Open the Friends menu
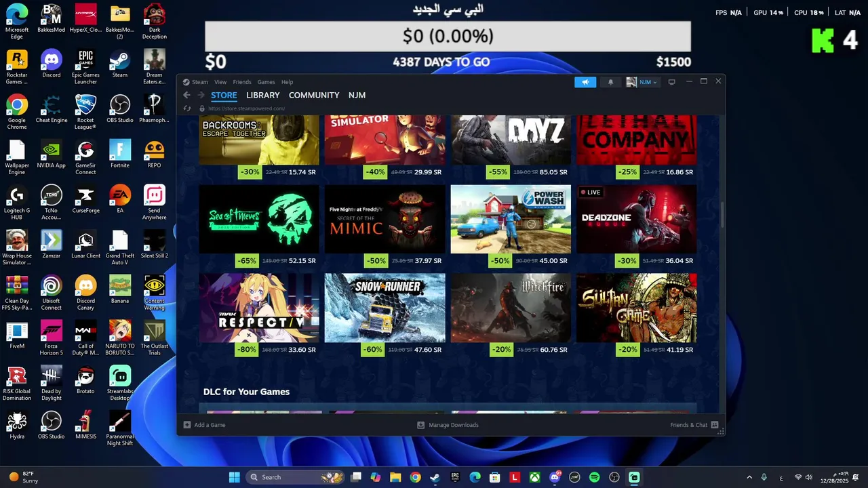Viewport: 868px width, 488px height. (242, 82)
